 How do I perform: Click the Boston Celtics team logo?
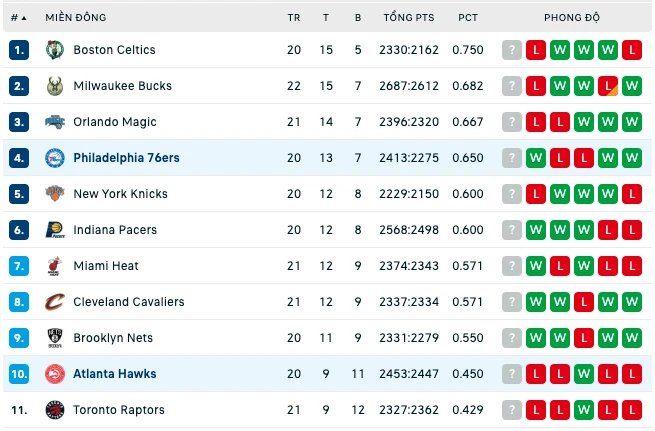point(55,50)
